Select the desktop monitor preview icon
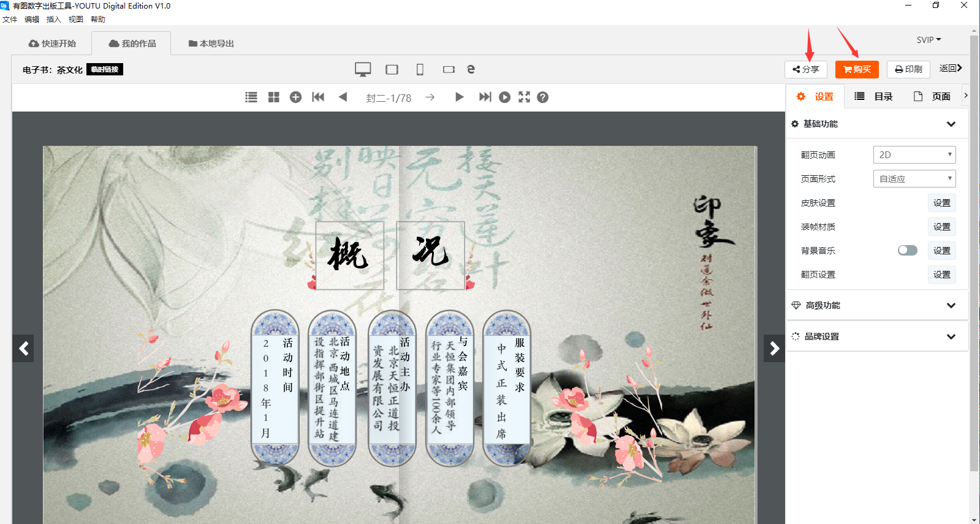The image size is (980, 524). 363,70
